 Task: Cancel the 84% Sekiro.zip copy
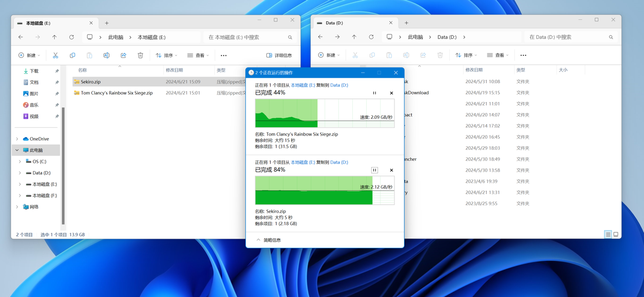pyautogui.click(x=391, y=170)
